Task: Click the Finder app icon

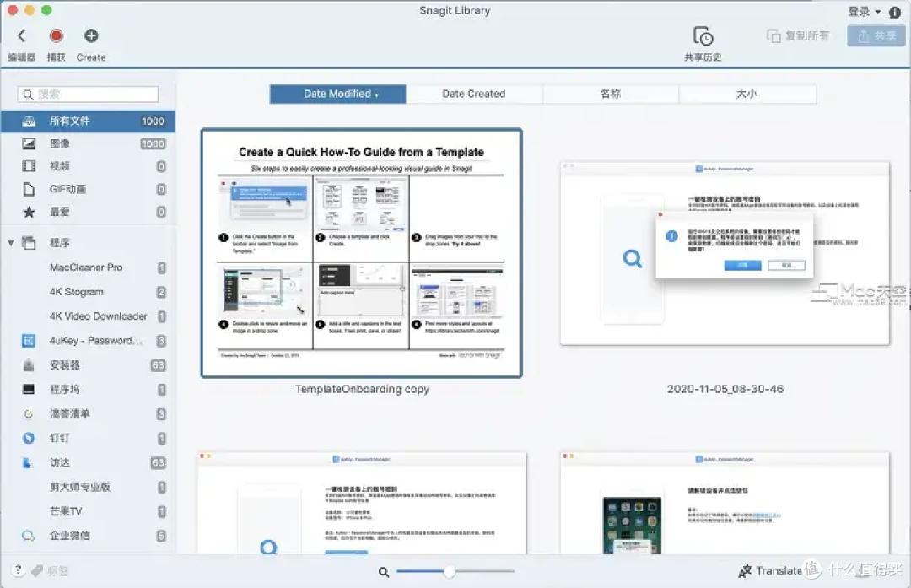Action: coord(27,462)
